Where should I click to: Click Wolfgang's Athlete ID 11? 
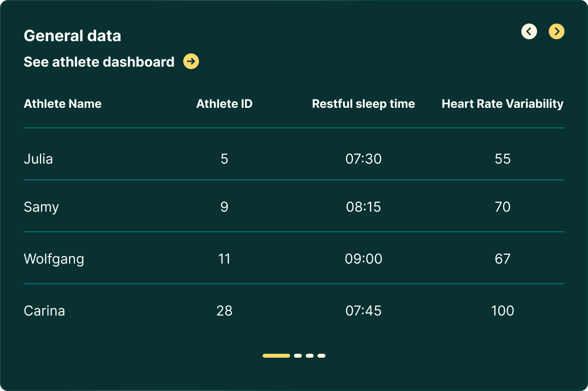click(x=224, y=259)
